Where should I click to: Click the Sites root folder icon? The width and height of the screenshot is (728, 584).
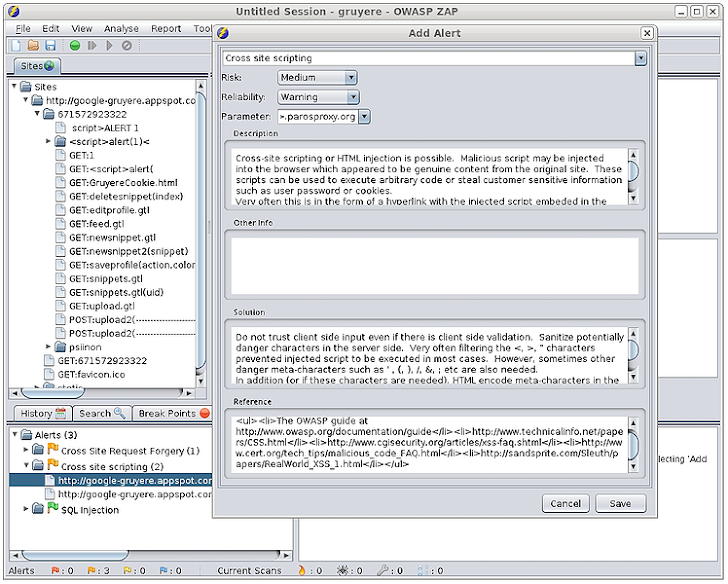click(26, 87)
